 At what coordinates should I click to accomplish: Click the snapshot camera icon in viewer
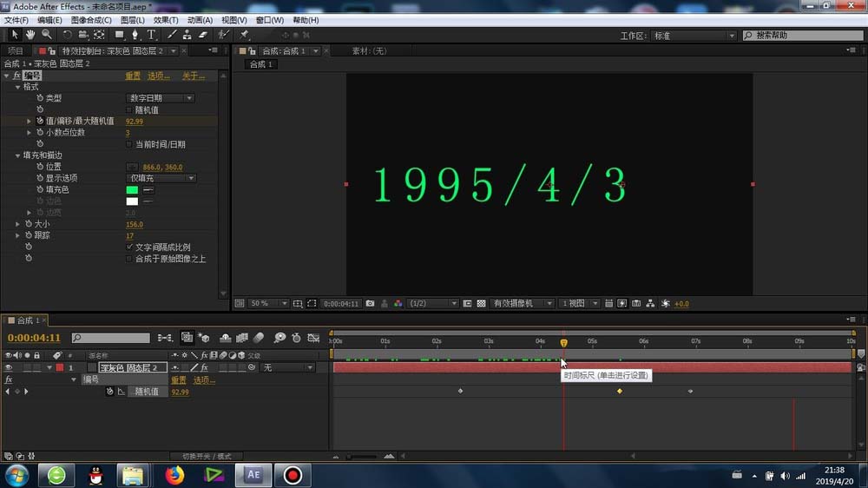click(370, 304)
